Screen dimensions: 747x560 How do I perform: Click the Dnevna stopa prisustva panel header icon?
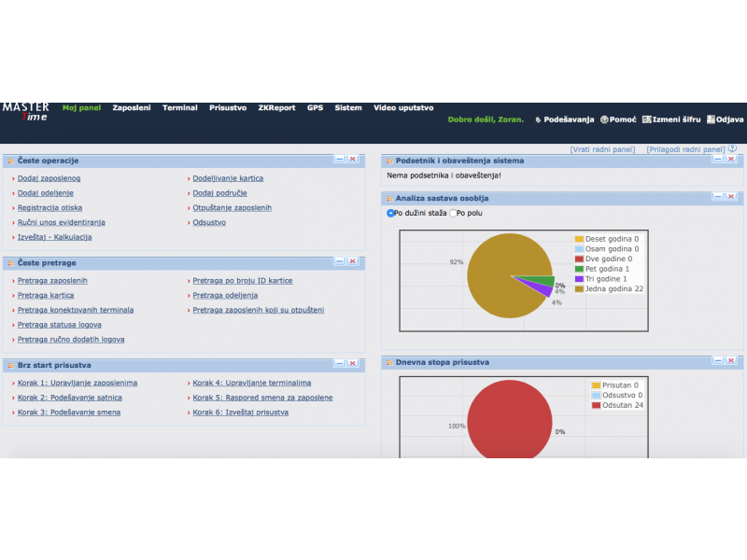coord(388,362)
